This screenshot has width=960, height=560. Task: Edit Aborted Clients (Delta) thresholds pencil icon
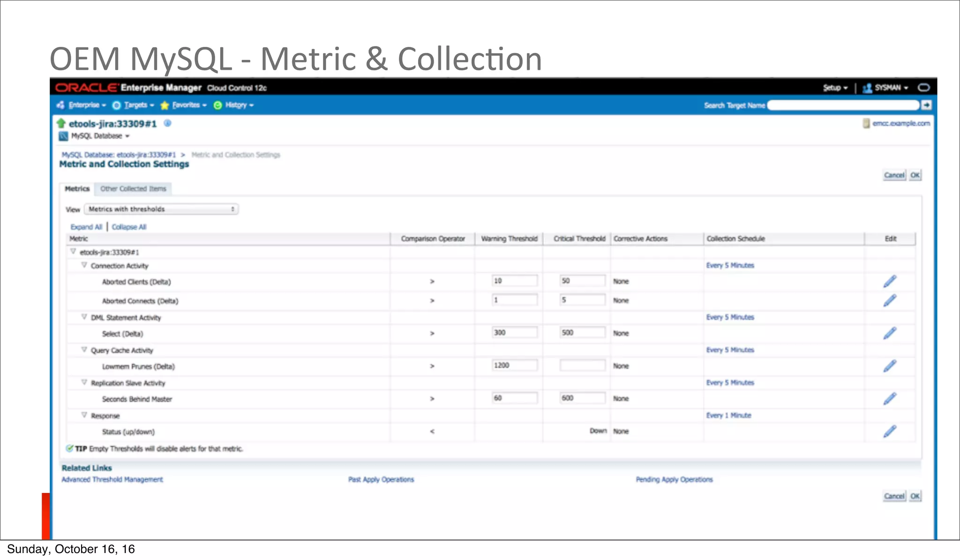tap(890, 281)
